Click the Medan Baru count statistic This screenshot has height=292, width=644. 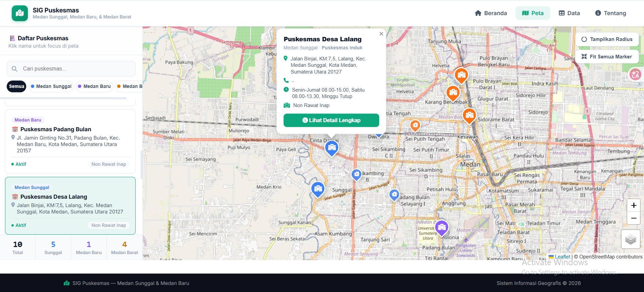pyautogui.click(x=89, y=248)
